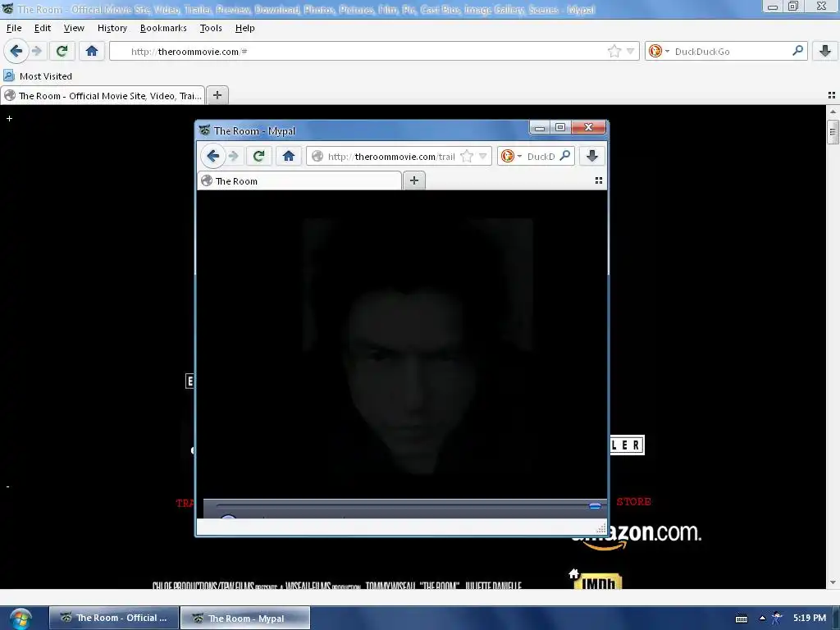Select The Room tab in popup window
840x630 pixels.
299,181
